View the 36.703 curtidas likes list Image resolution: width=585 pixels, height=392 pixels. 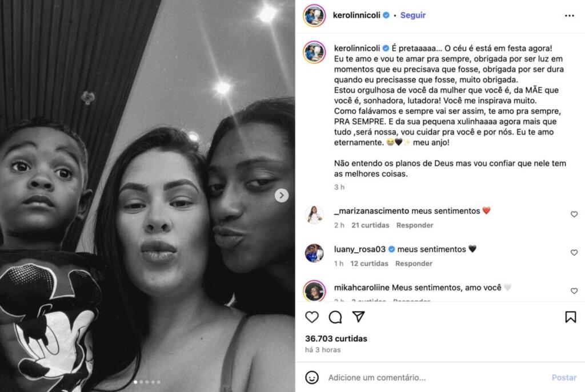click(x=336, y=338)
